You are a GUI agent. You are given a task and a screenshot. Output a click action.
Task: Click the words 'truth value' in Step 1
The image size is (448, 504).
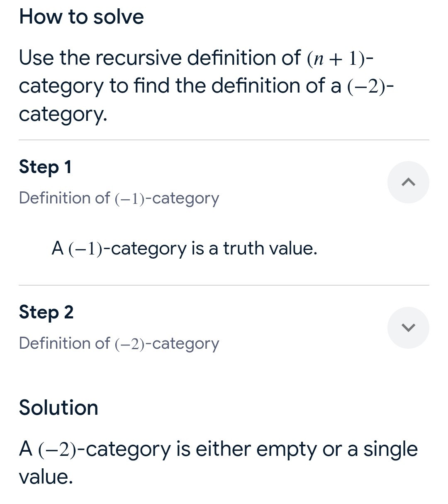pos(270,248)
